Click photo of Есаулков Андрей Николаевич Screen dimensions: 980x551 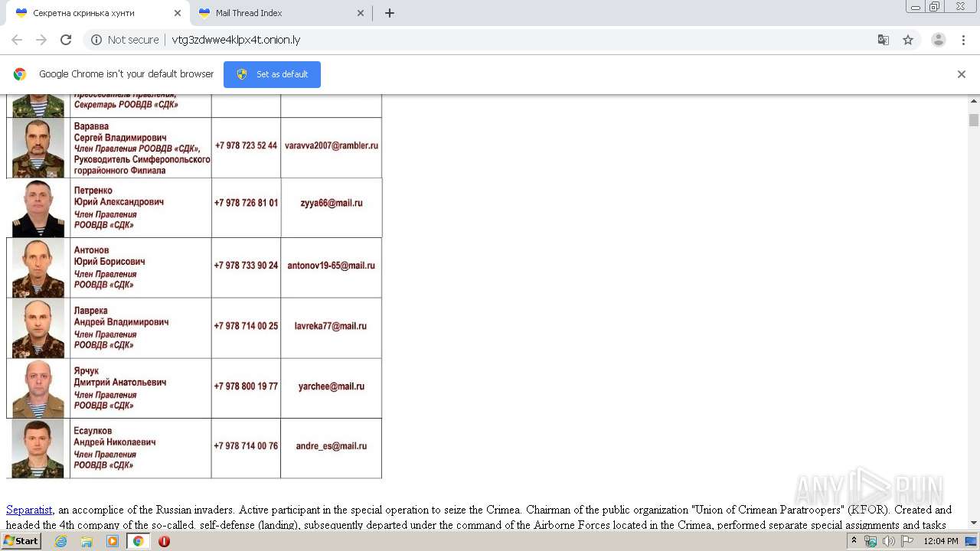(x=38, y=448)
